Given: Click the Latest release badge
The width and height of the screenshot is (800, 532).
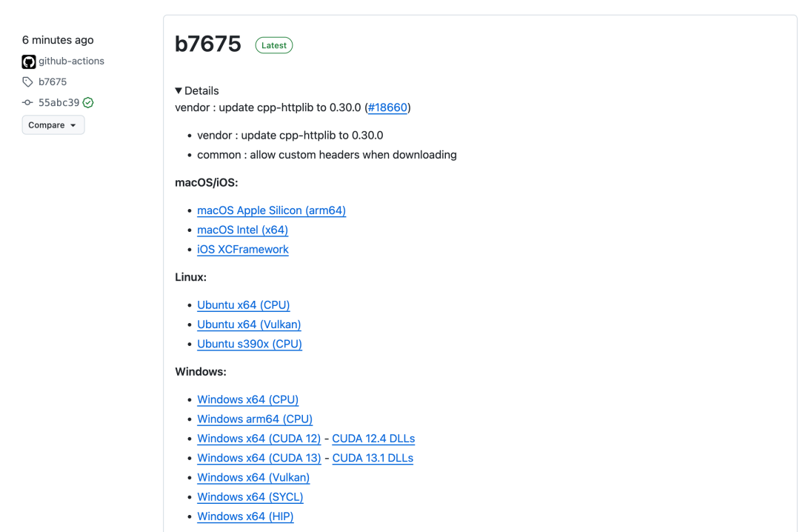Looking at the screenshot, I should click(273, 45).
